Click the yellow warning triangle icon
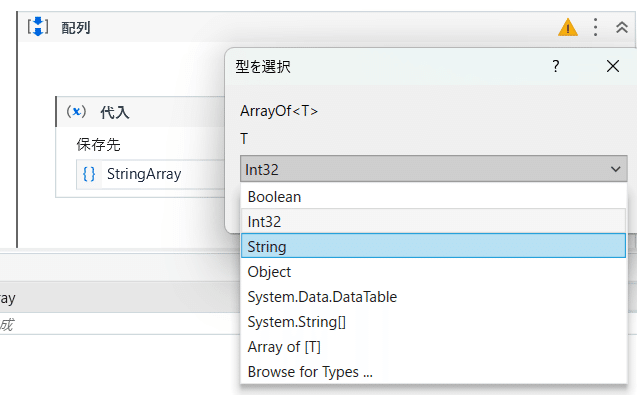 (x=568, y=28)
